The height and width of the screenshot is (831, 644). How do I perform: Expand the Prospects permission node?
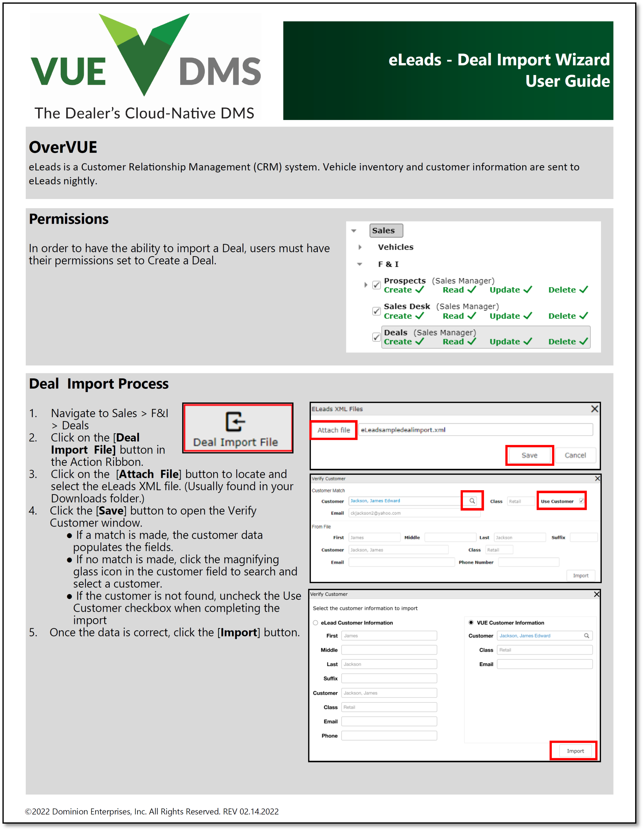point(366,285)
